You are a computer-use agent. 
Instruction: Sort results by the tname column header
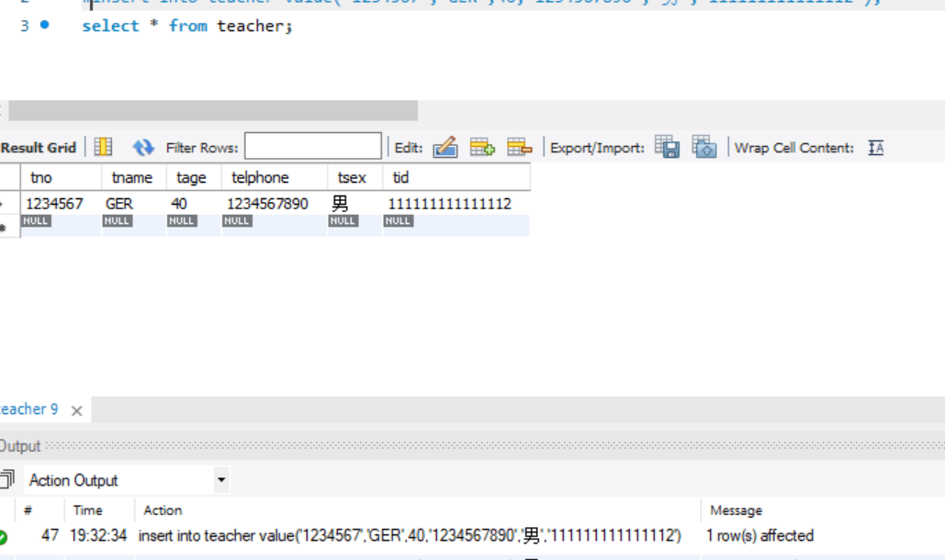click(130, 177)
